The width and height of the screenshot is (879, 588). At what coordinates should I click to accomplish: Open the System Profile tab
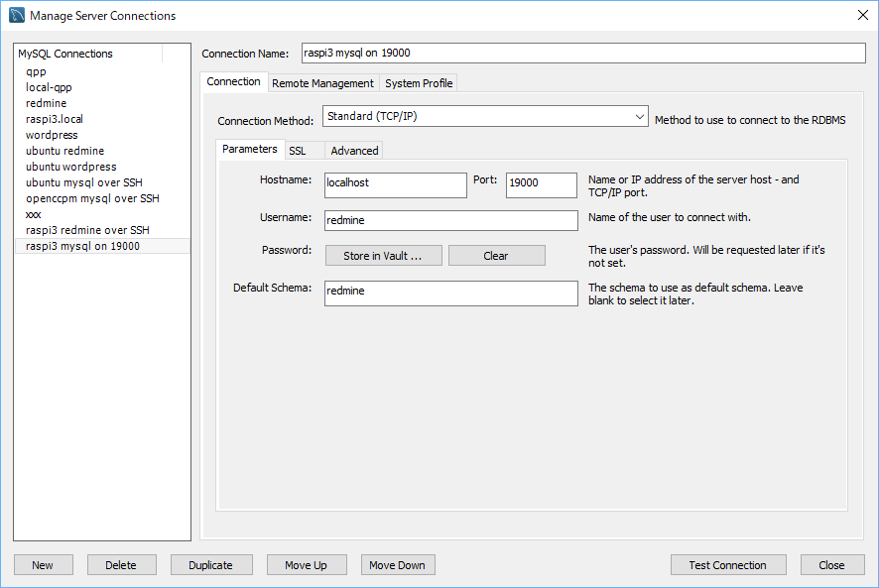tap(419, 83)
